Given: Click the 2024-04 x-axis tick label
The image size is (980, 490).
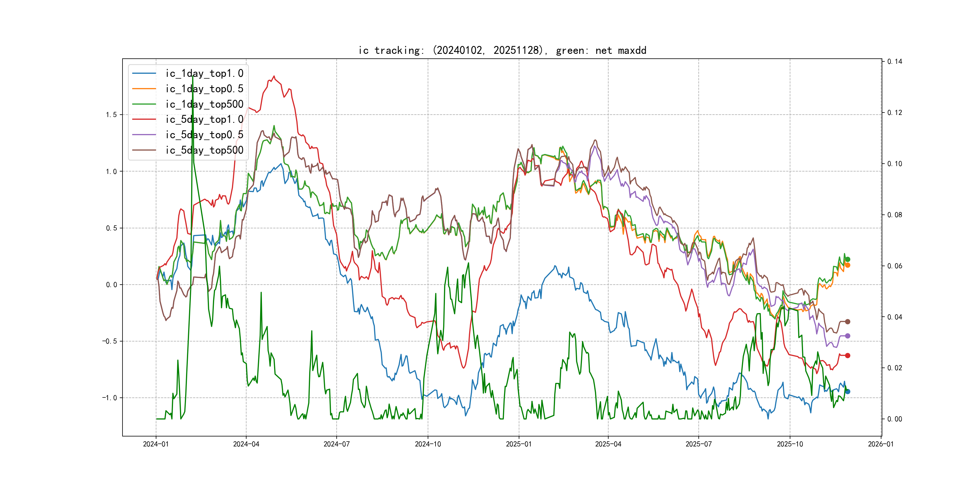Looking at the screenshot, I should tap(246, 444).
